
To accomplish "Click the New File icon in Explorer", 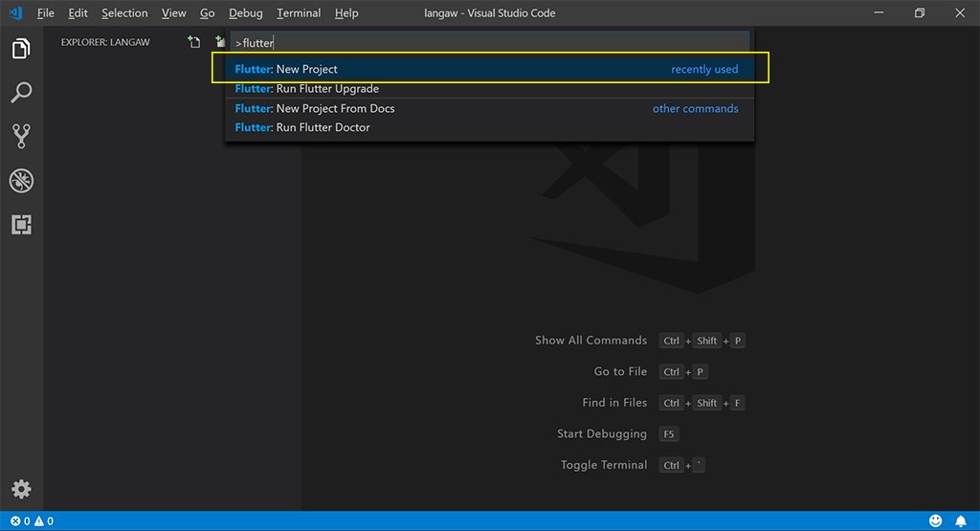I will (194, 42).
